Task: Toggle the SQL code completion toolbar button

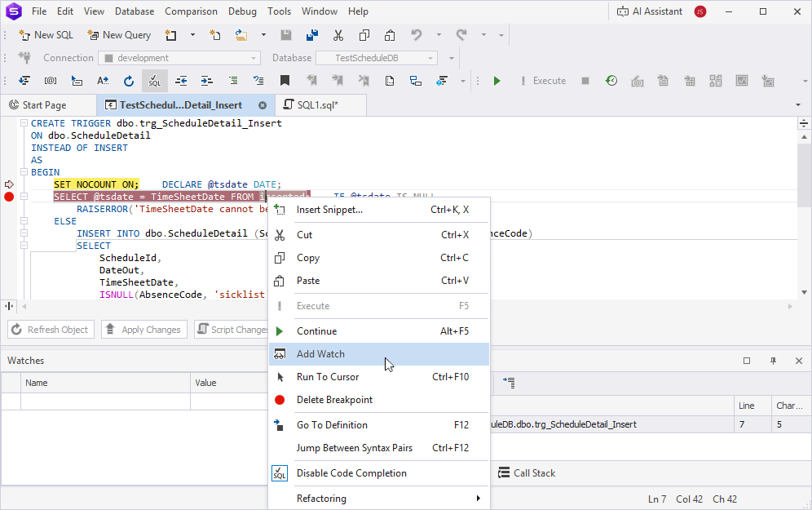Action: [154, 81]
